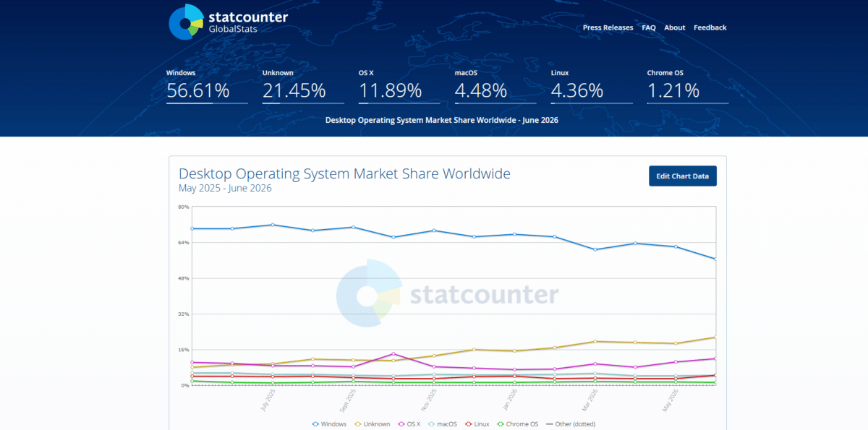Toggle macOS series in chart legend
Viewport: 868px width, 430px height.
coord(442,424)
